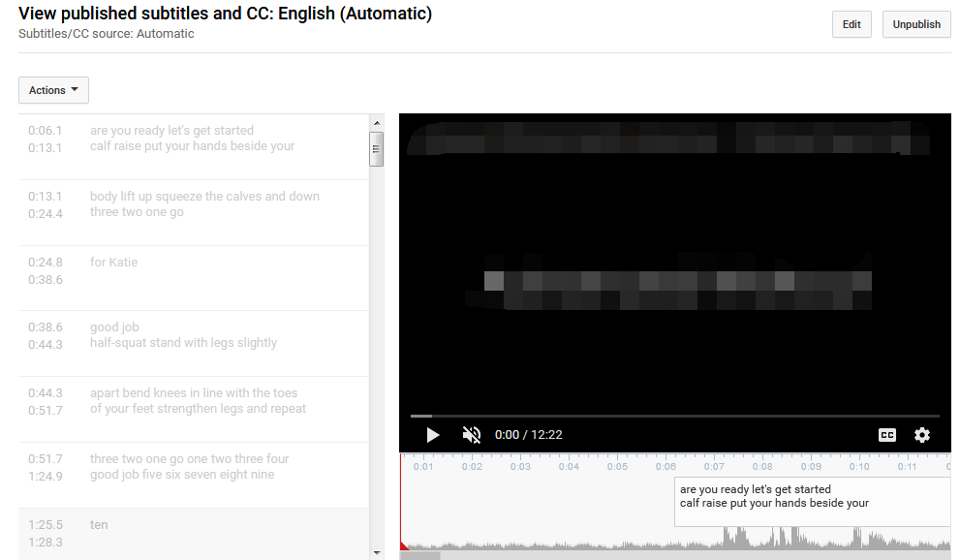The image size is (960, 560).
Task: Click the 0:13.1 start time of second caption
Action: coord(46,197)
